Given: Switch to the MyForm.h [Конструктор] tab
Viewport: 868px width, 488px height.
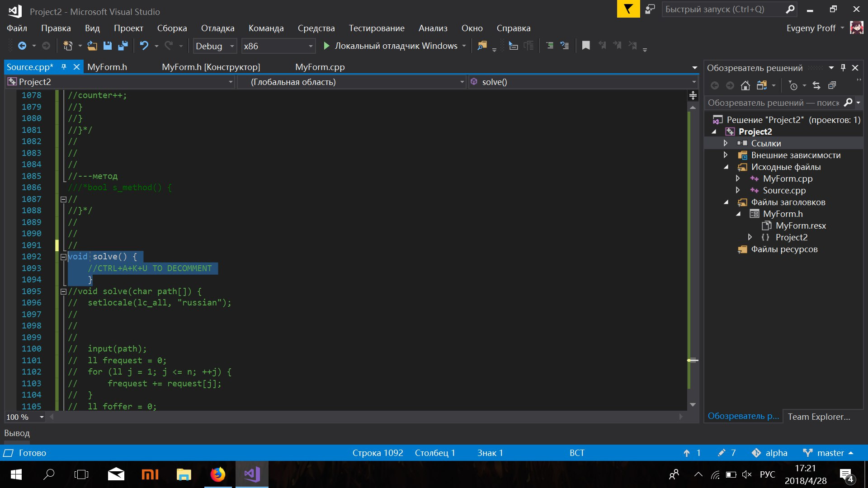Looking at the screenshot, I should click(x=211, y=67).
